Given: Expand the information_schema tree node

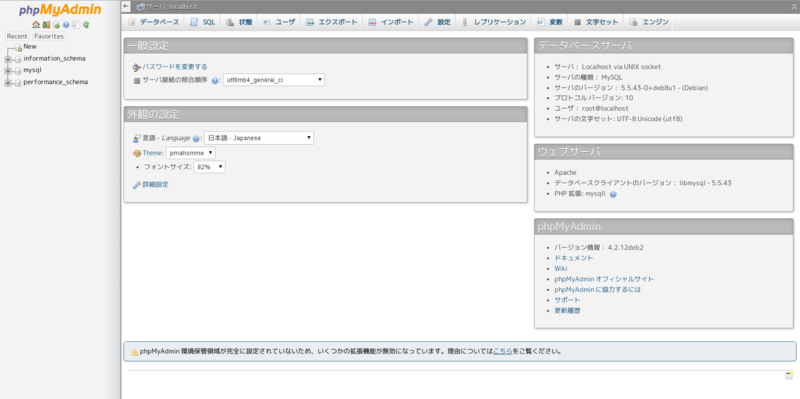Looking at the screenshot, I should 8,59.
